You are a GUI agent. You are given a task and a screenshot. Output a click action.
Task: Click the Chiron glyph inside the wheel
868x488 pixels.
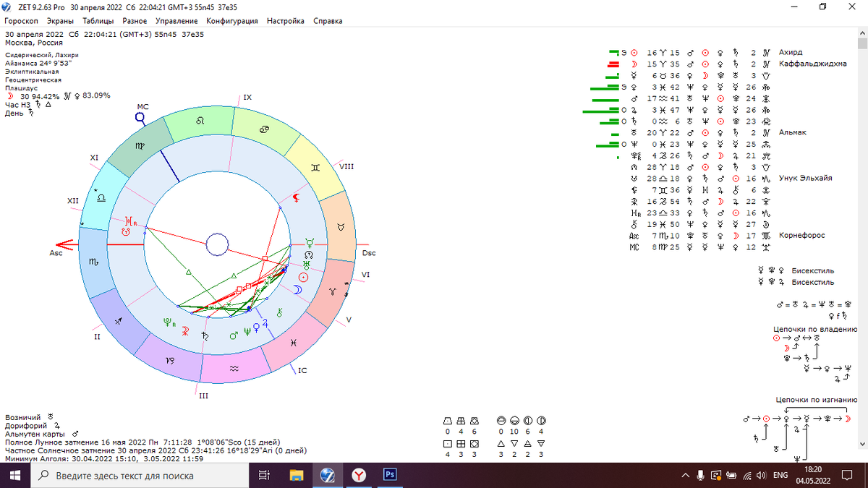tap(278, 312)
